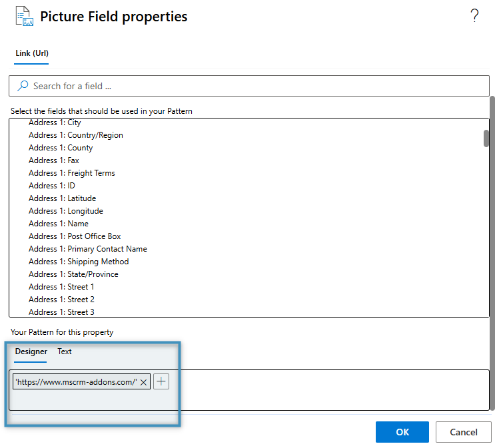
Task: Pick Address 1: Primary Contact Name
Action: pos(87,249)
